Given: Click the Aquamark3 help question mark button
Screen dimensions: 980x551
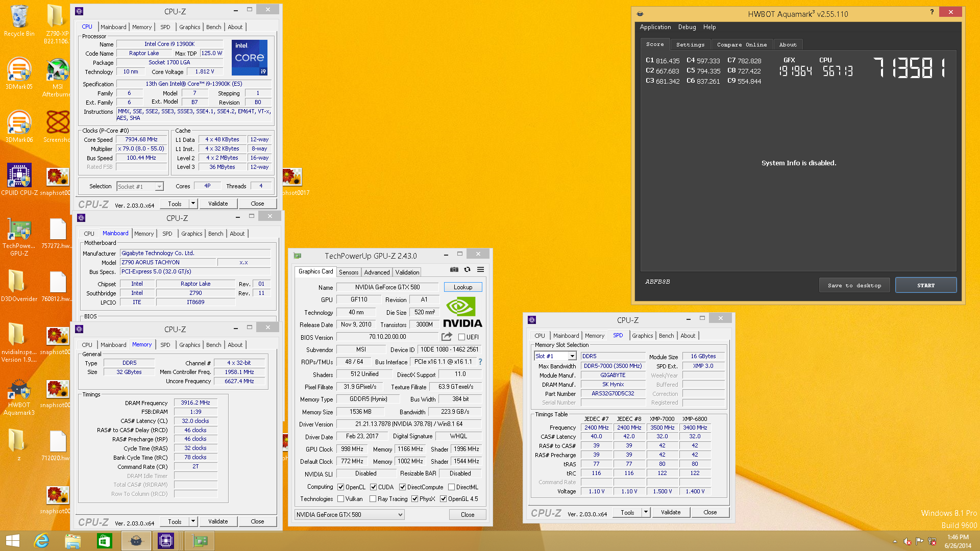Looking at the screenshot, I should pos(932,12).
